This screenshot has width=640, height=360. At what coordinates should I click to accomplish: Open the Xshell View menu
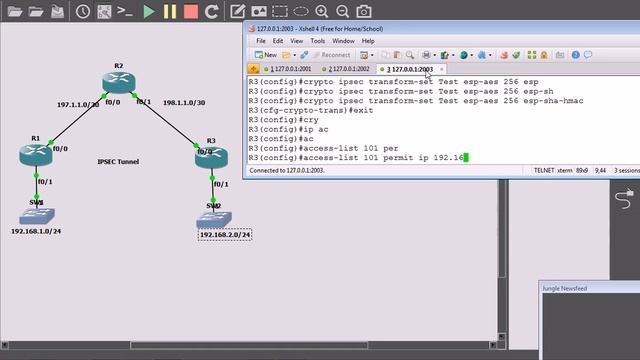tap(297, 41)
